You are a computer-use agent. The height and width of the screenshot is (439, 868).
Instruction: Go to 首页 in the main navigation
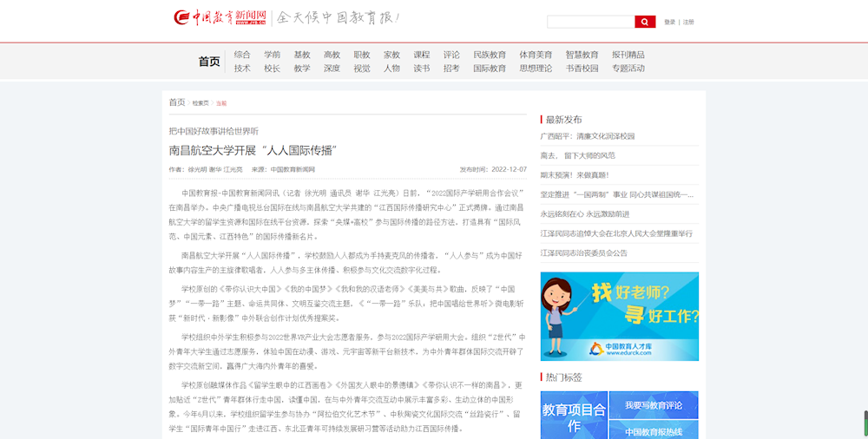[209, 62]
